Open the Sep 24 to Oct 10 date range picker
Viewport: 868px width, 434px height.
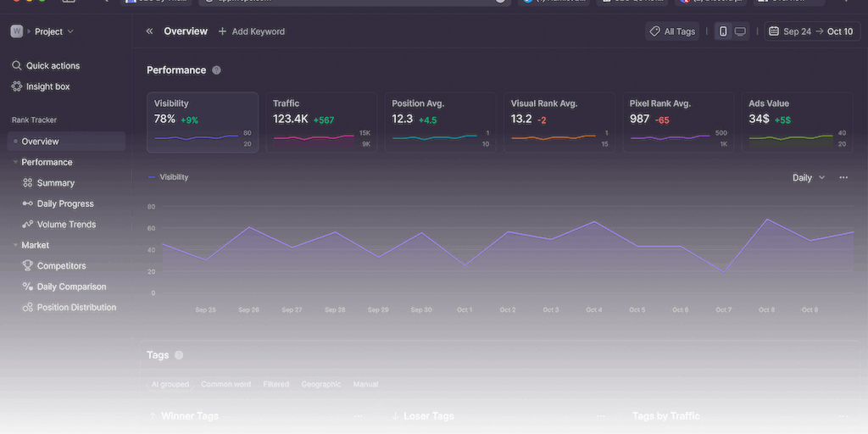coord(810,31)
